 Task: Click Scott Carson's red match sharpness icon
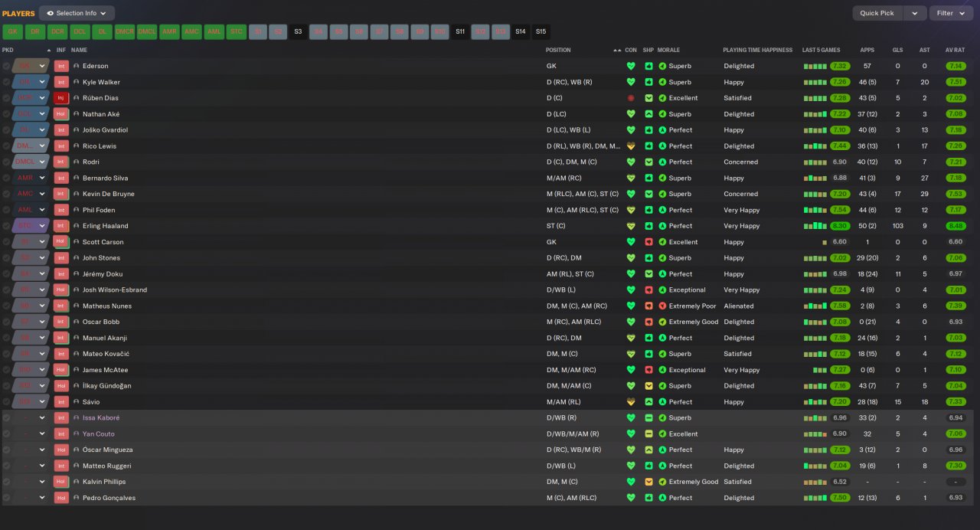pyautogui.click(x=648, y=242)
